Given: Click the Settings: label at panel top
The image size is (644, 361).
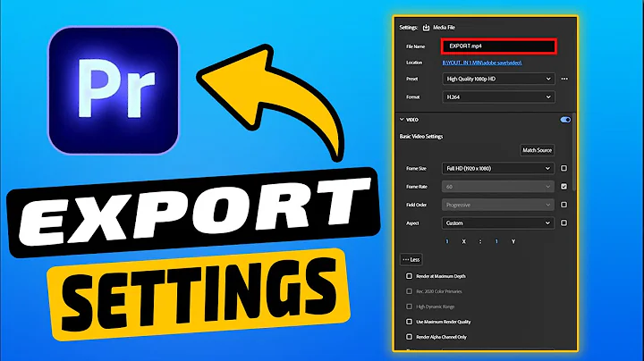Looking at the screenshot, I should pos(408,28).
